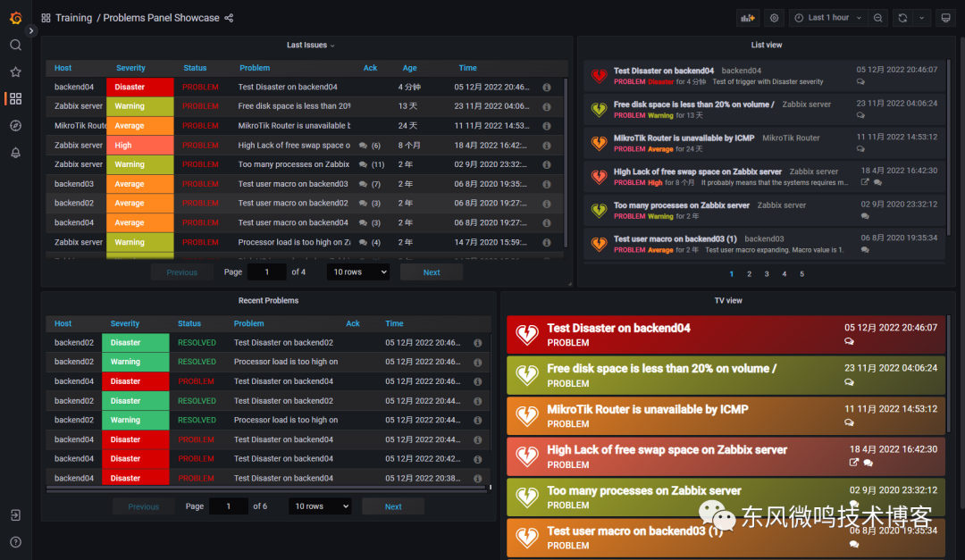This screenshot has height=560, width=965.
Task: Open ack comments (4) for Processor load row
Action: [370, 242]
